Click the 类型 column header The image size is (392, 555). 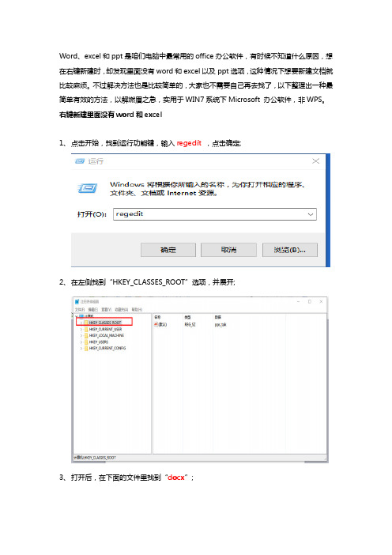click(x=187, y=318)
